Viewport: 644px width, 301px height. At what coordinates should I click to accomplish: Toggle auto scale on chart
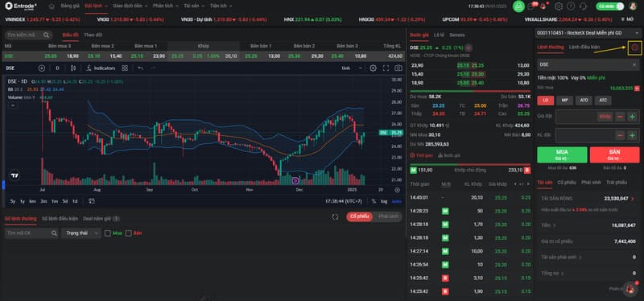click(x=396, y=201)
